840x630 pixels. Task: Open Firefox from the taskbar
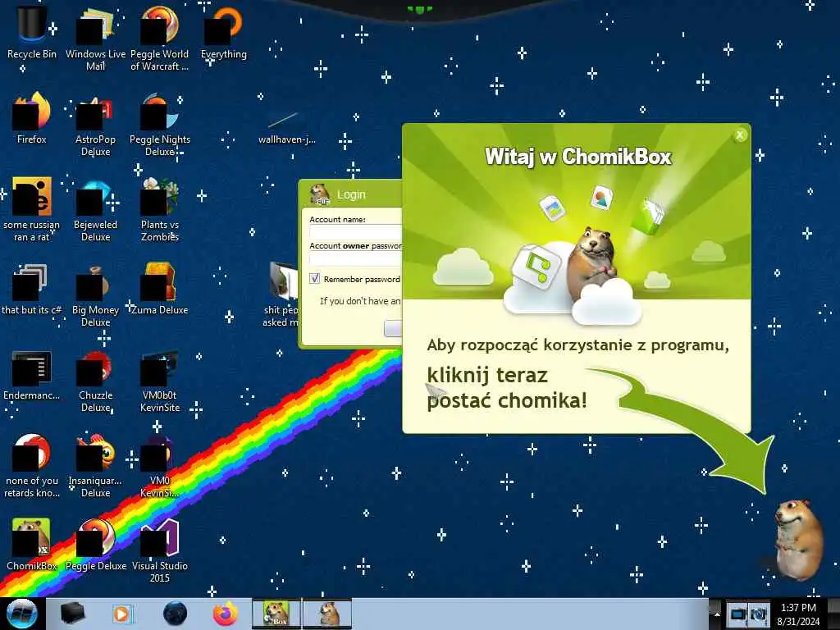225,614
